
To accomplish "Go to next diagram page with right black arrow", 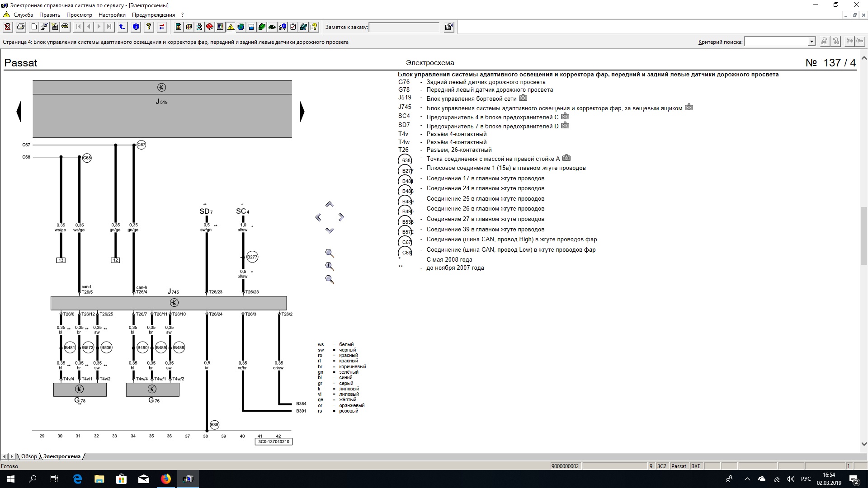I will click(302, 112).
